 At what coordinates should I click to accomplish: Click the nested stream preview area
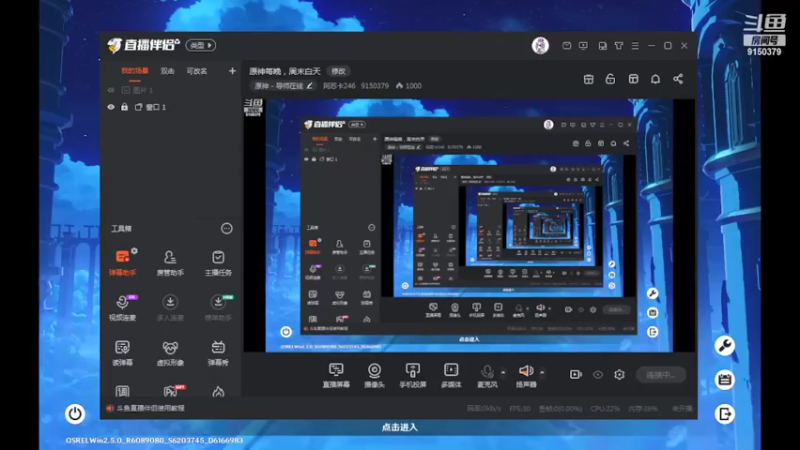pyautogui.click(x=469, y=225)
